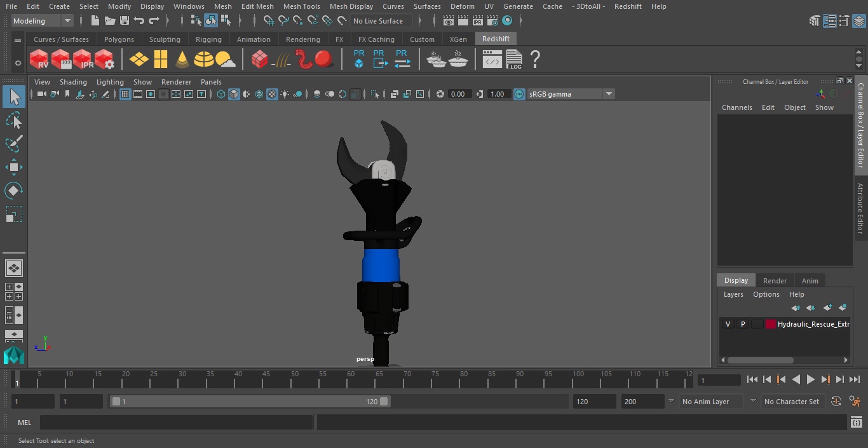
Task: Open the Modeling menu set dropdown
Action: tap(43, 21)
